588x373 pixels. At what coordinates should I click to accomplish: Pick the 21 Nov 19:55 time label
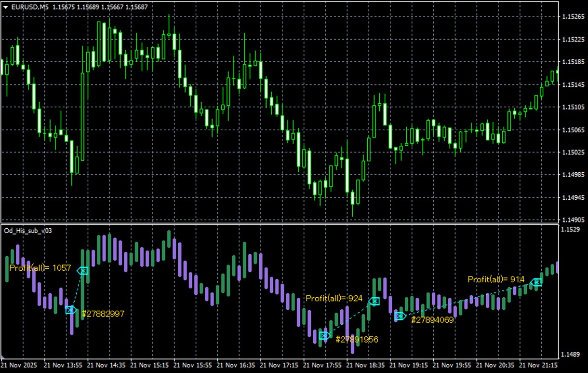(x=451, y=365)
